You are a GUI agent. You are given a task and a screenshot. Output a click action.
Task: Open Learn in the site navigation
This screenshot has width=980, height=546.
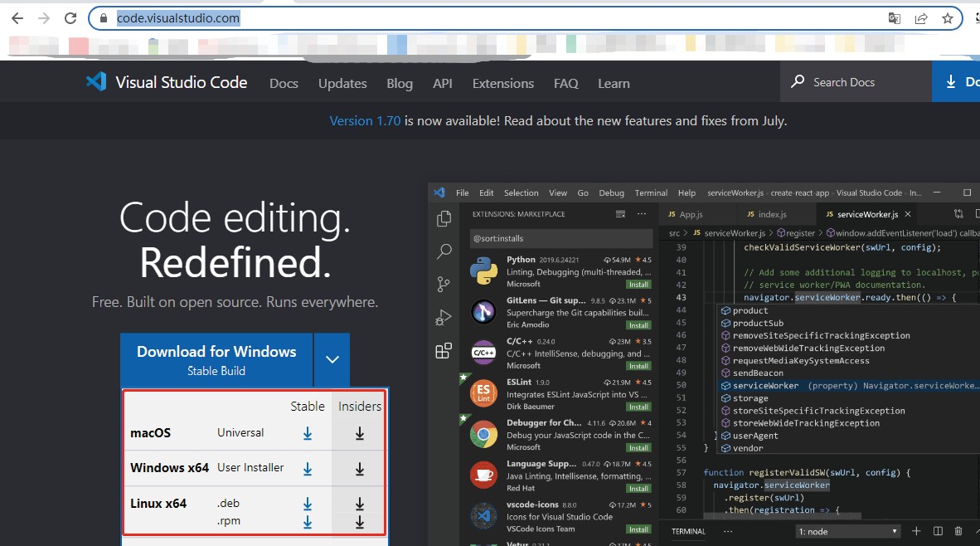click(614, 83)
